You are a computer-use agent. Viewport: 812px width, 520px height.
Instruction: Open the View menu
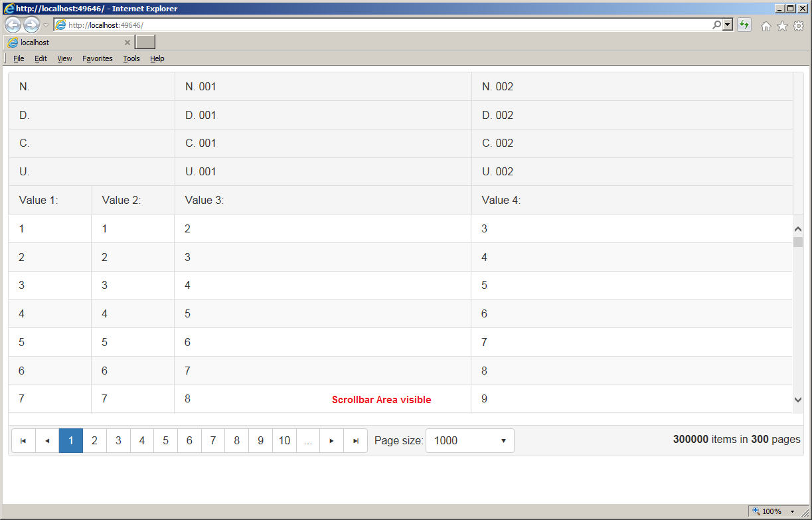(64, 58)
